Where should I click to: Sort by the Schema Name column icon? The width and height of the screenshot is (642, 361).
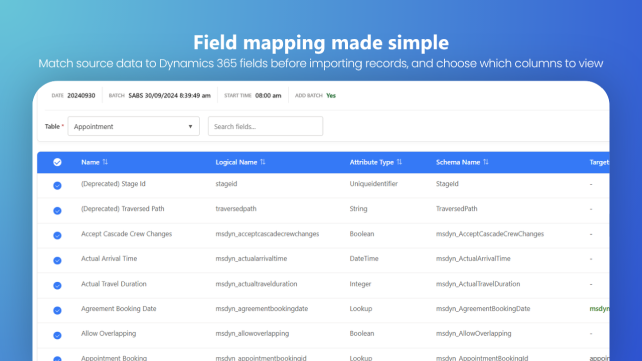[486, 162]
